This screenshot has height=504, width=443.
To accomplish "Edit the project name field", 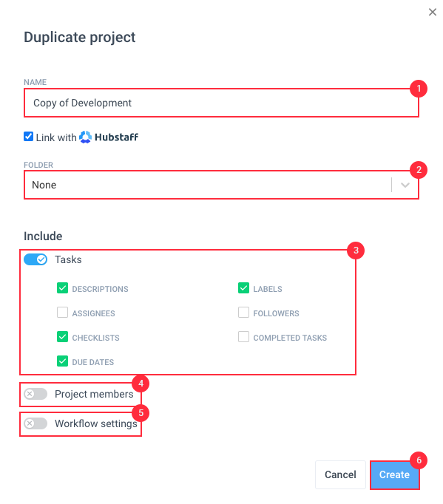I will click(221, 103).
